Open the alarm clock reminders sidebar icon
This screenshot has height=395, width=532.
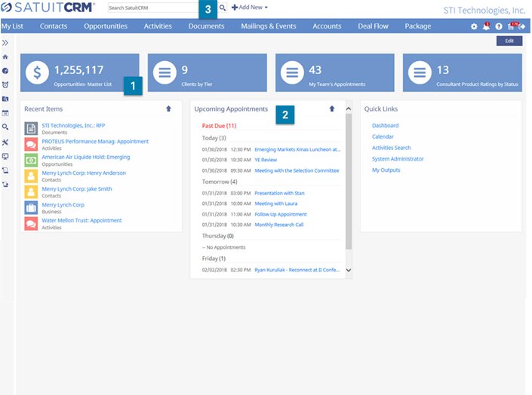(x=5, y=84)
